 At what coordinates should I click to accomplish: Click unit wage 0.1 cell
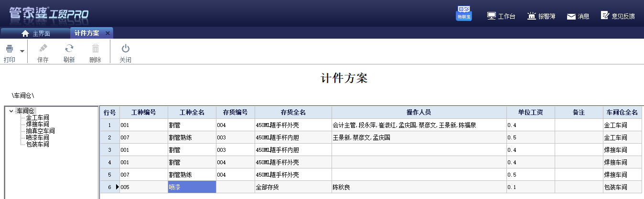(530, 187)
